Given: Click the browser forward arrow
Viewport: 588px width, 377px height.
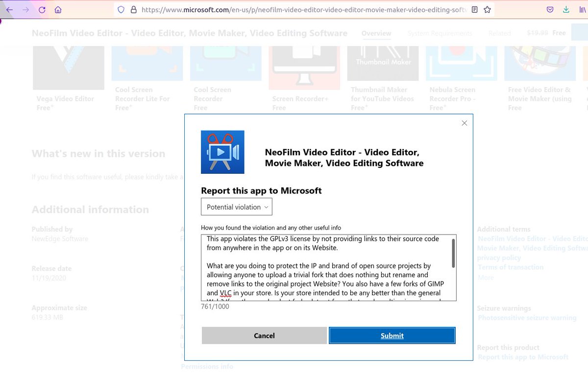Looking at the screenshot, I should [x=25, y=9].
